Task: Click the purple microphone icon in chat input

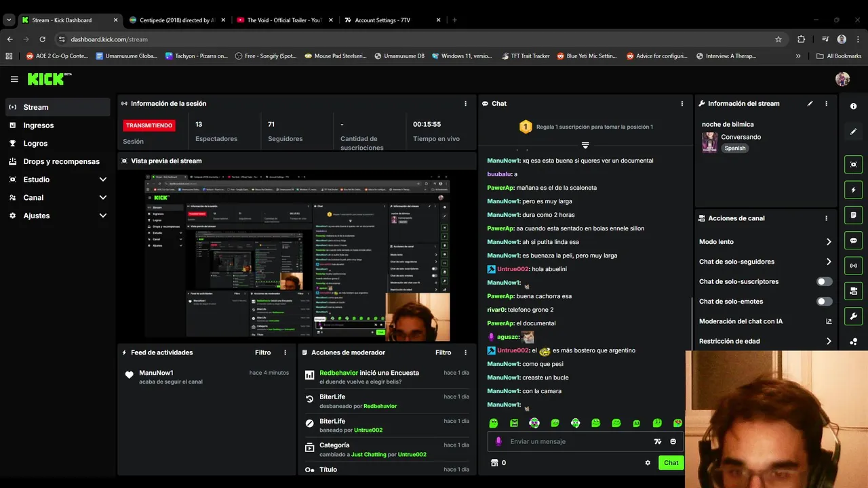Action: pyautogui.click(x=498, y=441)
